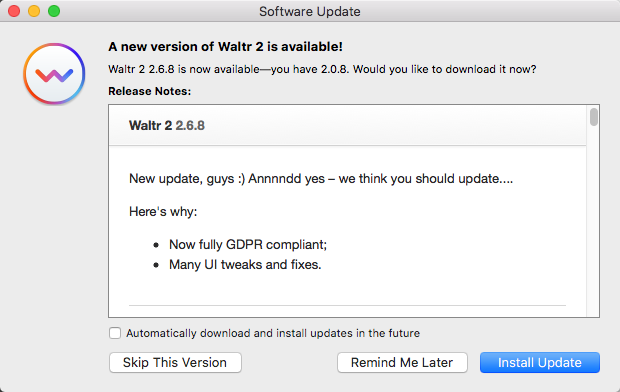Click the 'Would you like to download' sentence
Screen dimensions: 620x392
click(444, 69)
